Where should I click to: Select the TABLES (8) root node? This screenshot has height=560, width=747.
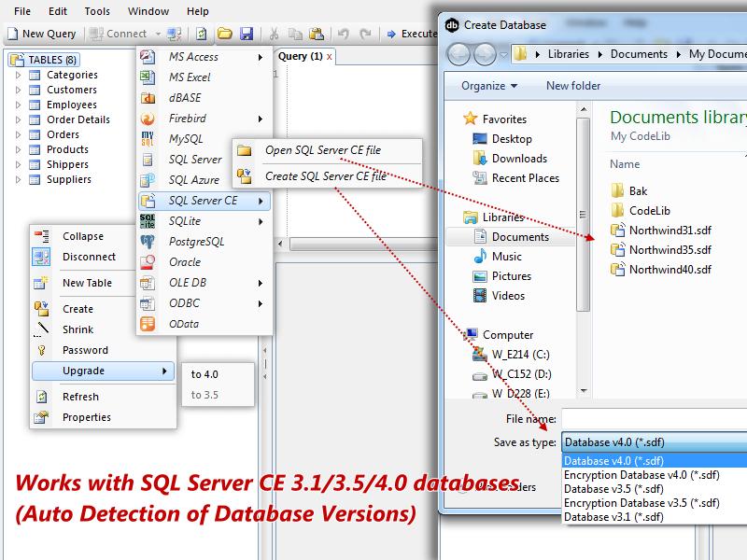tap(44, 60)
